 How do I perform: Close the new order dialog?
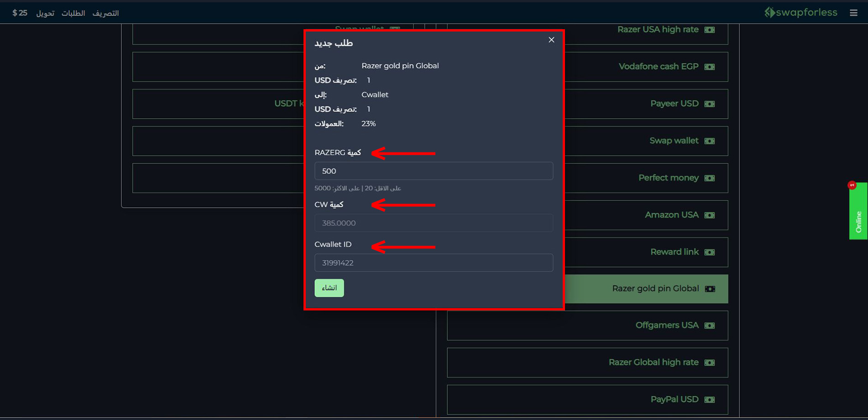coord(551,40)
